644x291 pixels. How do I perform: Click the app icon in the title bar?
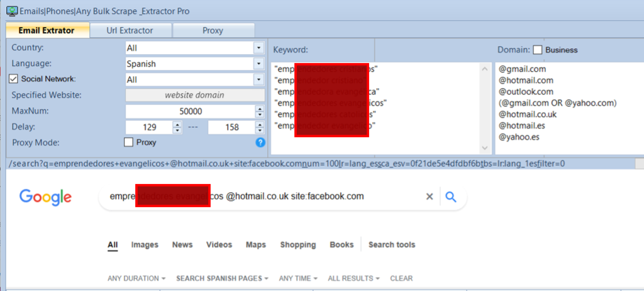coord(12,11)
